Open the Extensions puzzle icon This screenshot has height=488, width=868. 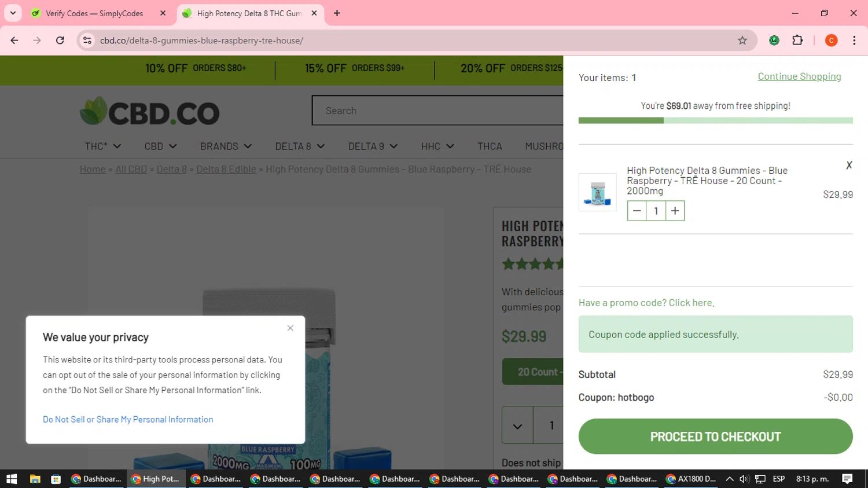tap(797, 41)
